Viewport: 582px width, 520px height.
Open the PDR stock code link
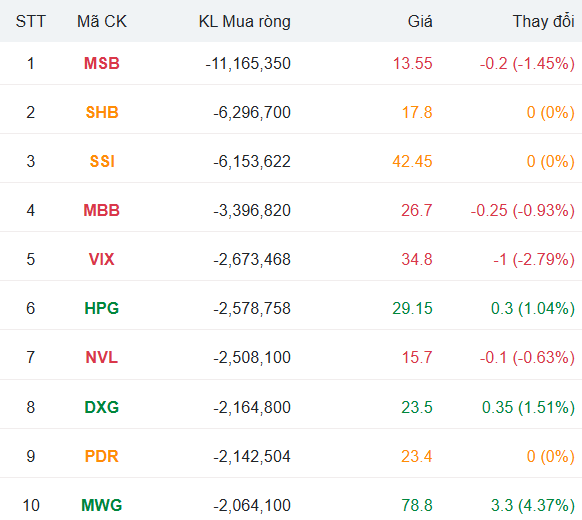tap(102, 456)
